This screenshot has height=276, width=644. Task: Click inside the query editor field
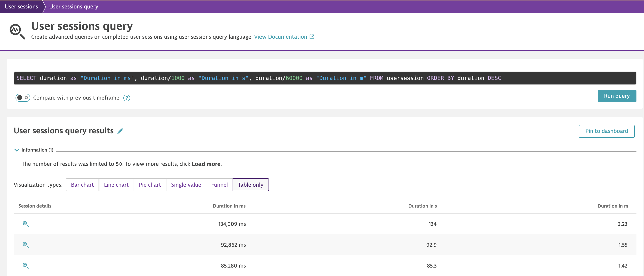(325, 78)
